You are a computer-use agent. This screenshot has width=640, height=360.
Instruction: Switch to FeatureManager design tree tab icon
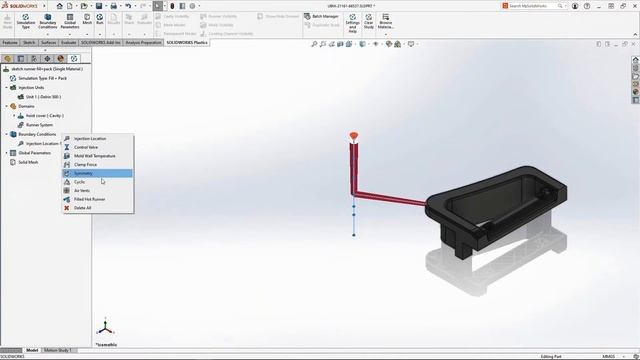tap(7, 59)
